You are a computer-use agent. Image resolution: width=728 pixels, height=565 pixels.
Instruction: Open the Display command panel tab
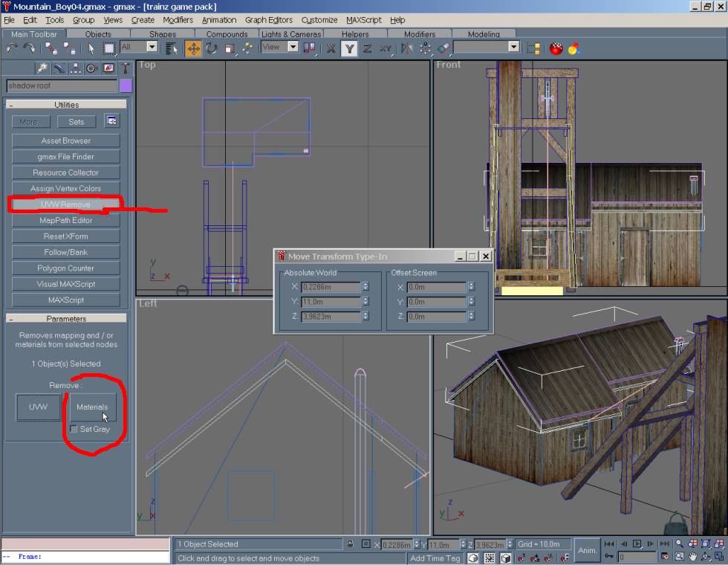click(x=108, y=68)
